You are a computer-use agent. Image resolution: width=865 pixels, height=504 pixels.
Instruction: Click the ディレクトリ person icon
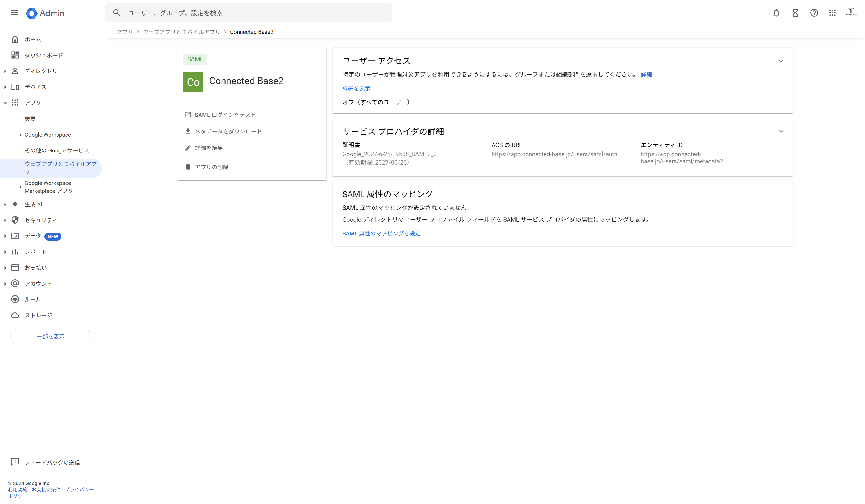[x=15, y=71]
